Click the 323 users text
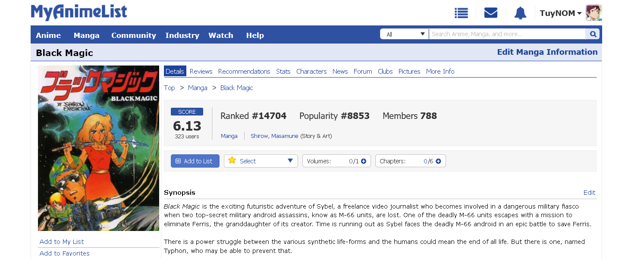The height and width of the screenshot is (259, 644). [x=187, y=136]
